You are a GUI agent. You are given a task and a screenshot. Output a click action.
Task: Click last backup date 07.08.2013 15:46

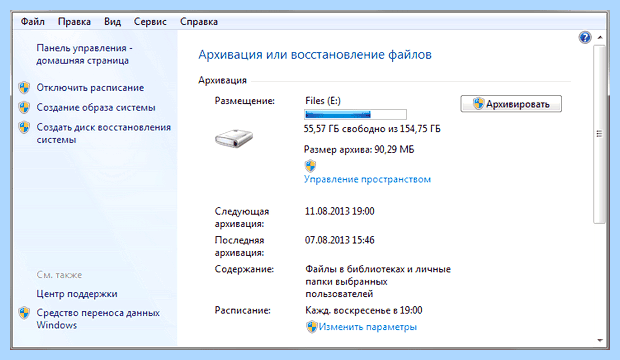coord(339,240)
